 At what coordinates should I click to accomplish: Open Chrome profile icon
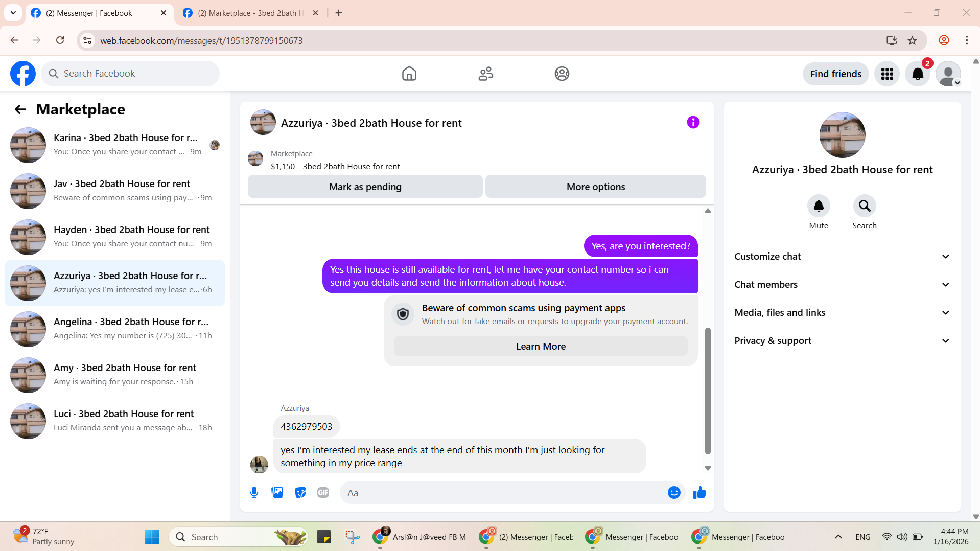944,40
